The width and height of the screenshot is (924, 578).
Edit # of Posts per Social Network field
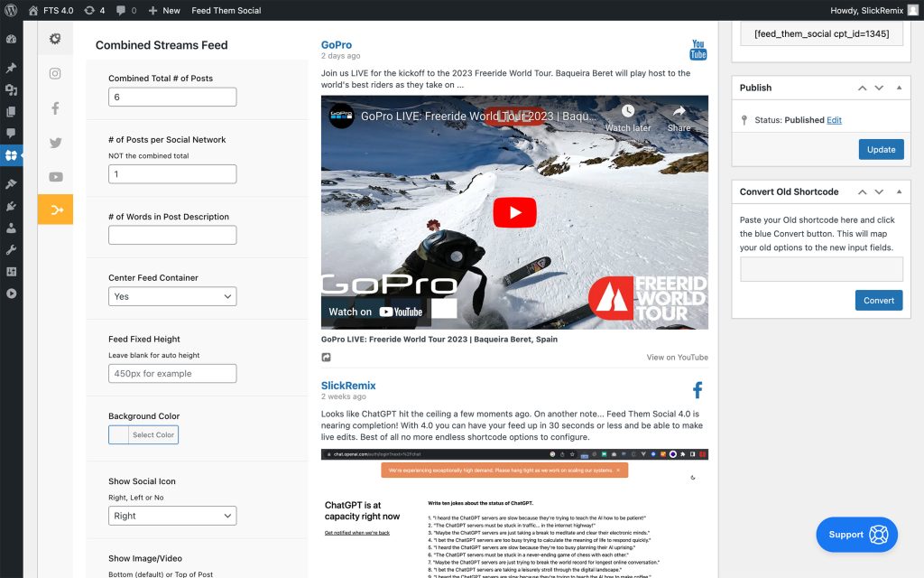pos(172,174)
